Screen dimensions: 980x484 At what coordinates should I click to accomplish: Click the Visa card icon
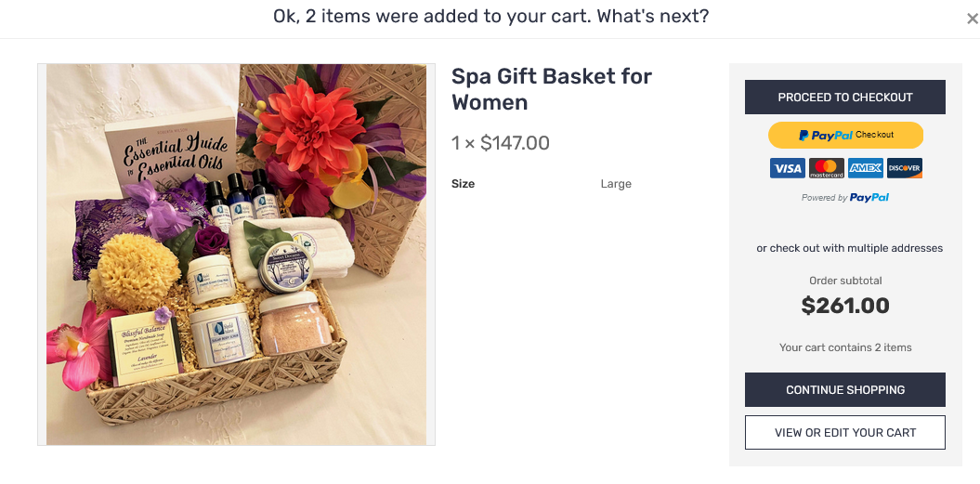[x=787, y=168]
